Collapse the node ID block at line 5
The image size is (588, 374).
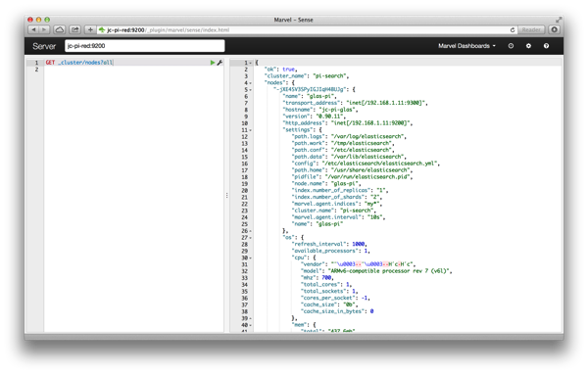coord(251,89)
